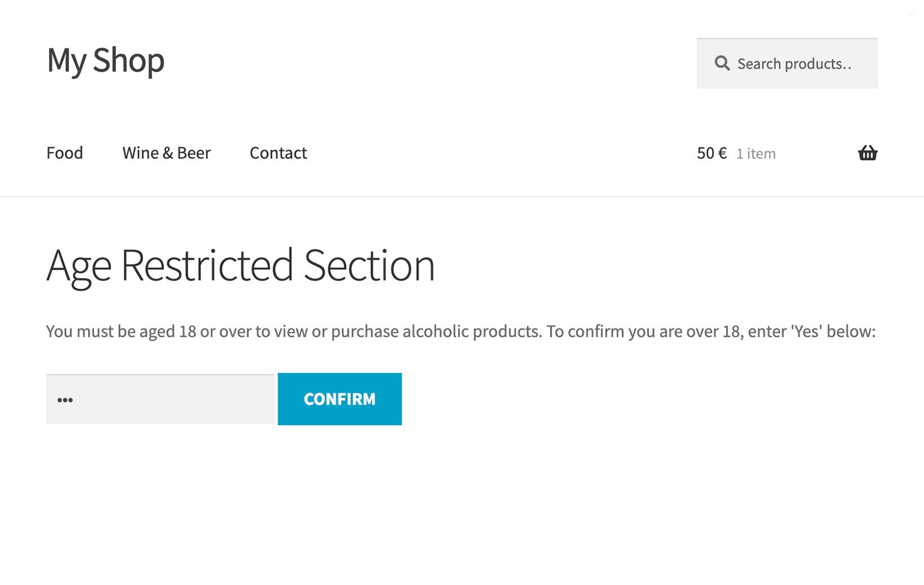Click the age confirmation input field
Screen dimensions: 924x585
click(x=159, y=399)
